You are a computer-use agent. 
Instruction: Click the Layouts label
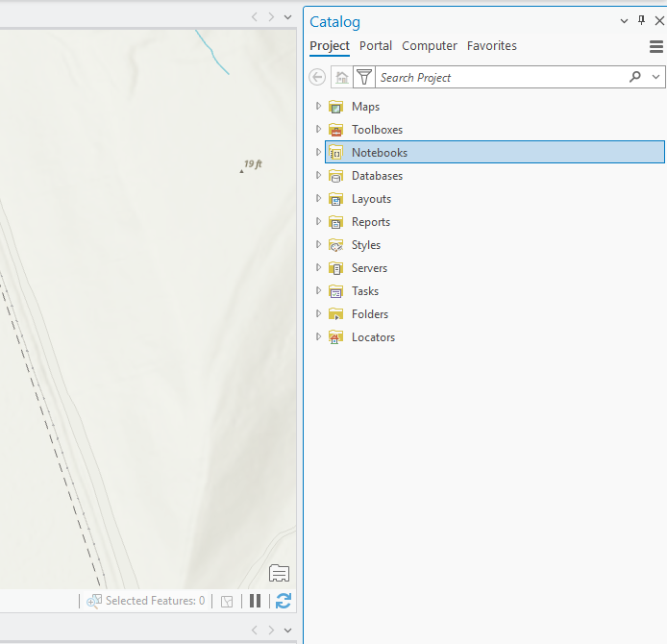tap(371, 199)
